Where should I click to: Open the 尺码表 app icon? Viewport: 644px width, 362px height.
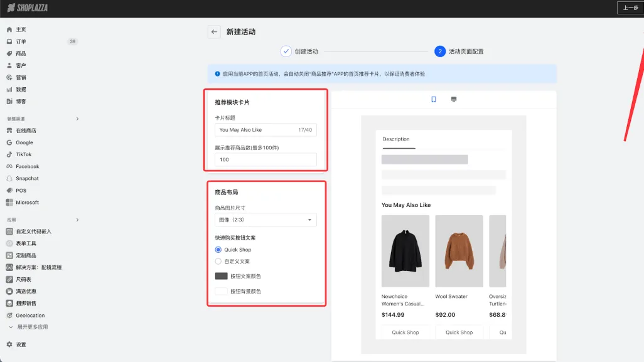pos(9,279)
